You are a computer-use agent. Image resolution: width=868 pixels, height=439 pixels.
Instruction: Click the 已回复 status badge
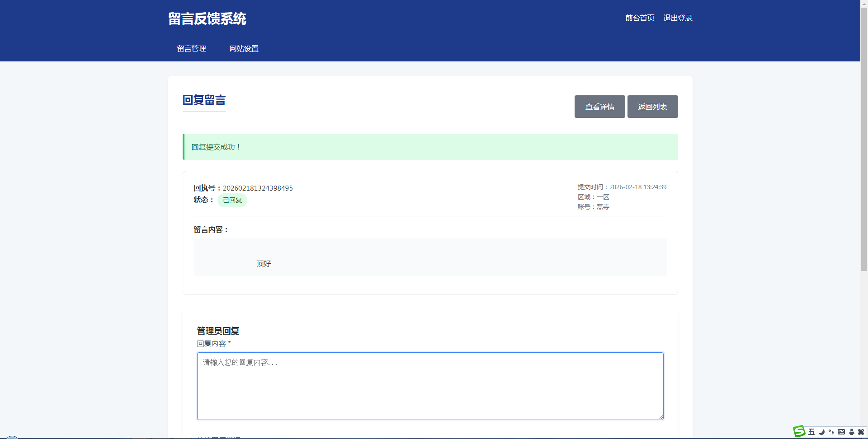232,200
